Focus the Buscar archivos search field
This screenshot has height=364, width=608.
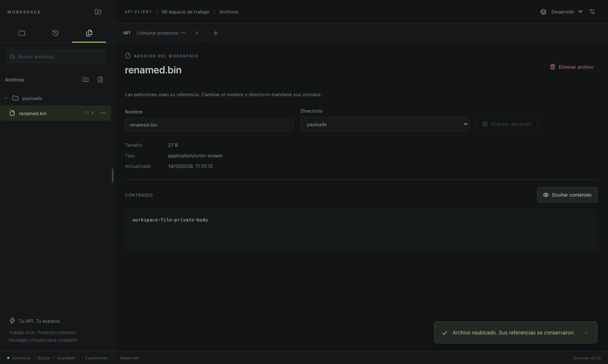click(x=55, y=57)
